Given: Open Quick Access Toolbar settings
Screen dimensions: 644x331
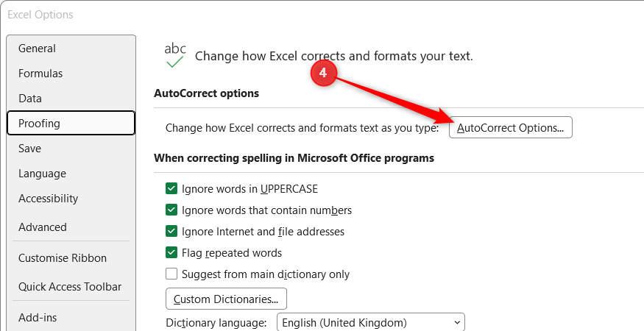Looking at the screenshot, I should pyautogui.click(x=71, y=287).
